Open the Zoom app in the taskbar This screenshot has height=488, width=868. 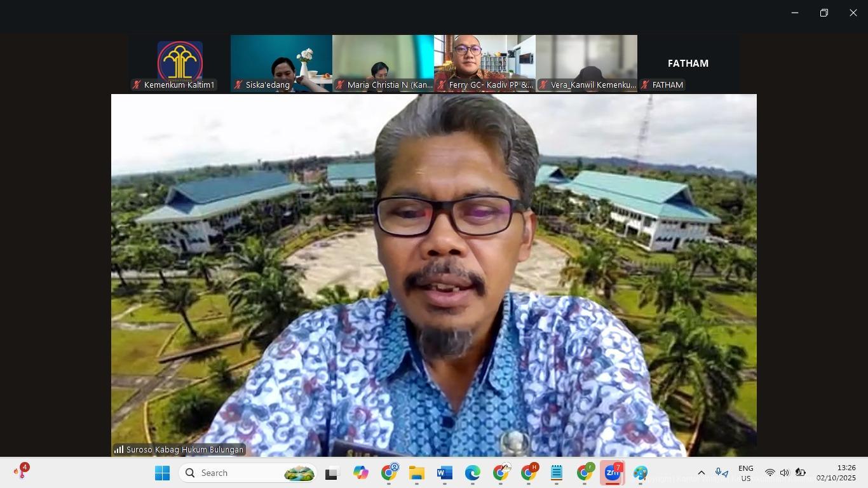(613, 473)
